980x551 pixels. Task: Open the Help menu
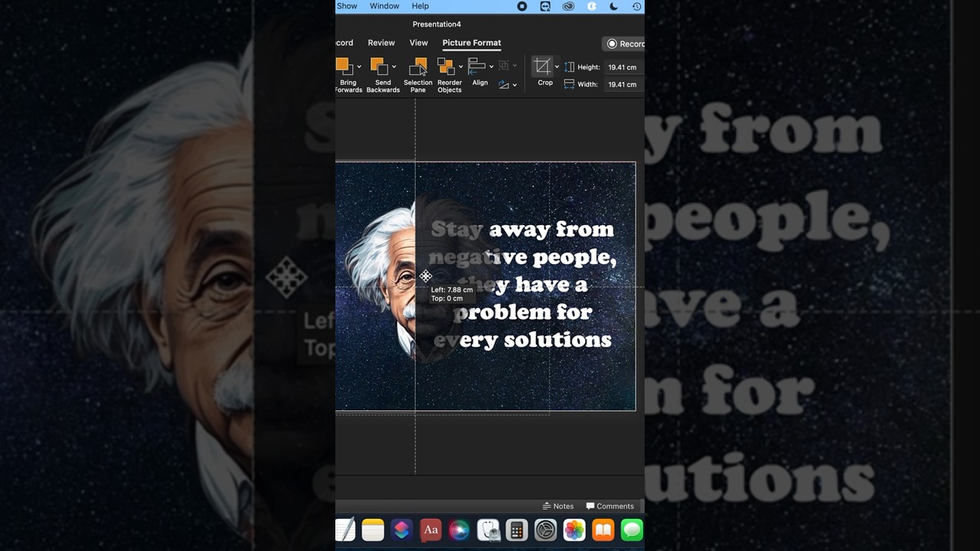point(420,6)
